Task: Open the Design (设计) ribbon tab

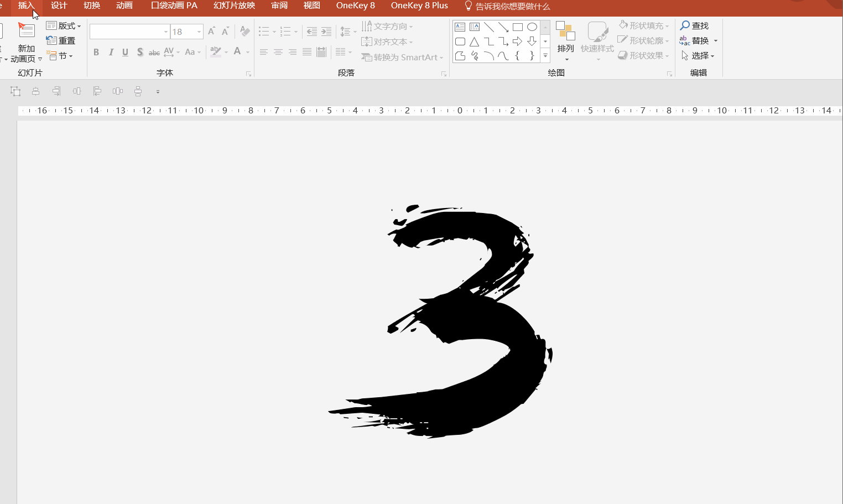Action: click(59, 6)
